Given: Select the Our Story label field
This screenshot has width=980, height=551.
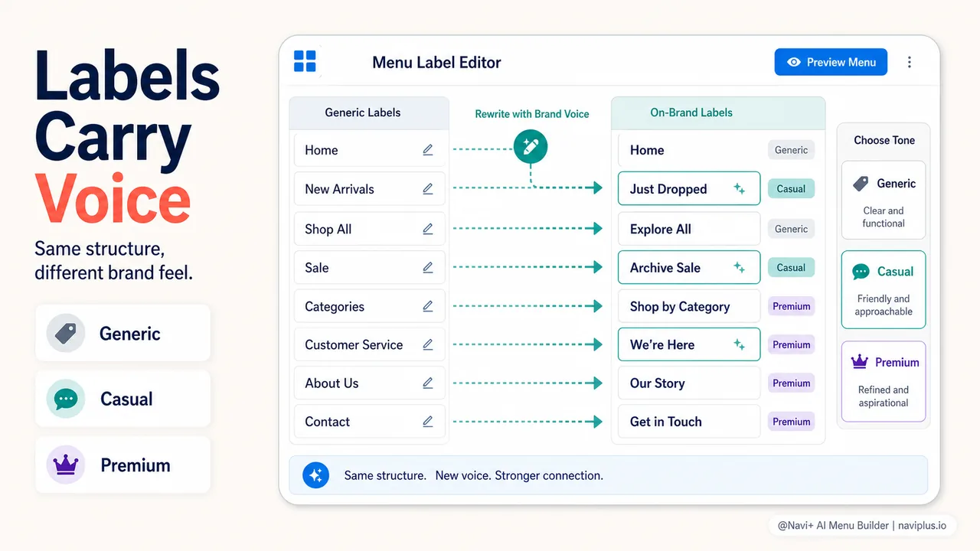Looking at the screenshot, I should [x=689, y=383].
